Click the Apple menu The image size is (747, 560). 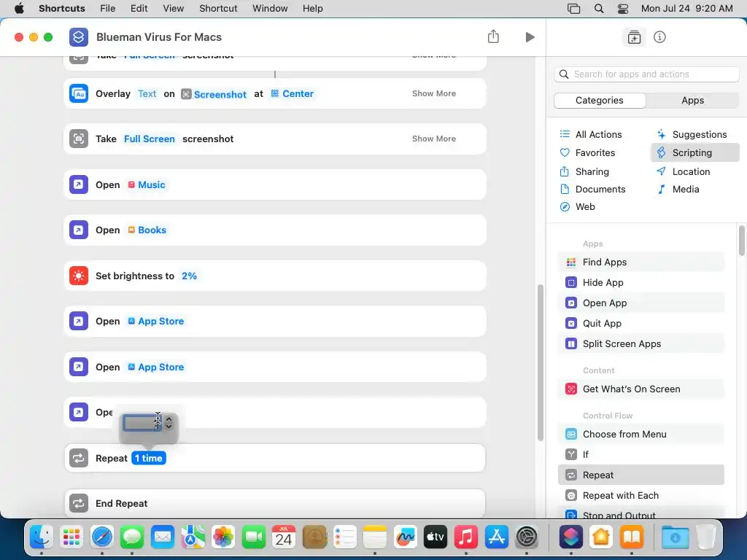[x=19, y=9]
